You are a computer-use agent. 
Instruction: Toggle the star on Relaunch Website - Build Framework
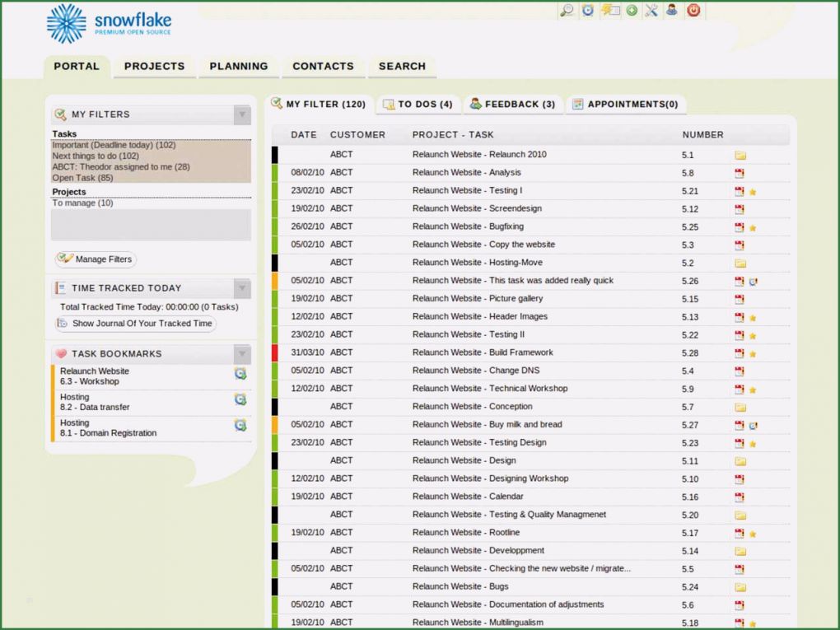(x=752, y=352)
